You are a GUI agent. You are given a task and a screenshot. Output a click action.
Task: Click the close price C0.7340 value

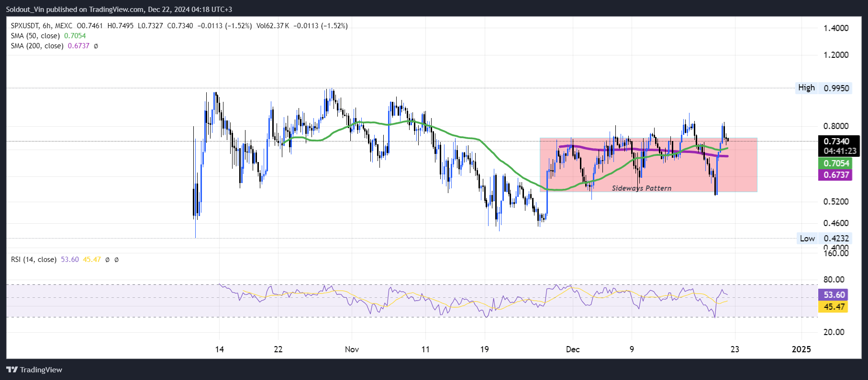[x=180, y=26]
